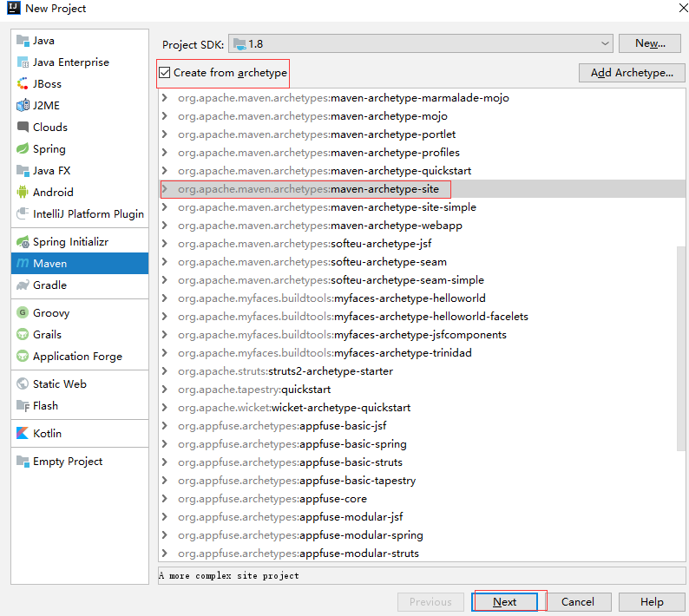Click the Kotlin K icon
Screen dimensions: 689x616
(x=23, y=433)
